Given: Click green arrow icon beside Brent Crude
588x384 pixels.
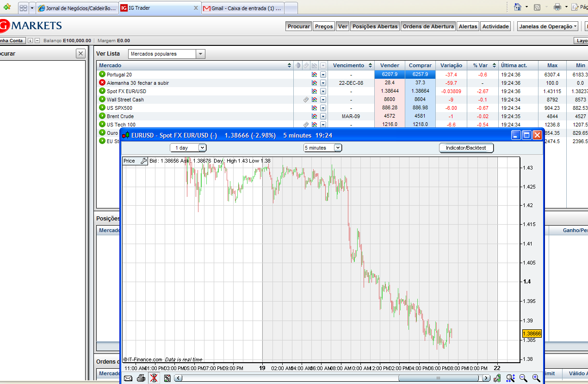Looking at the screenshot, I should [x=102, y=116].
